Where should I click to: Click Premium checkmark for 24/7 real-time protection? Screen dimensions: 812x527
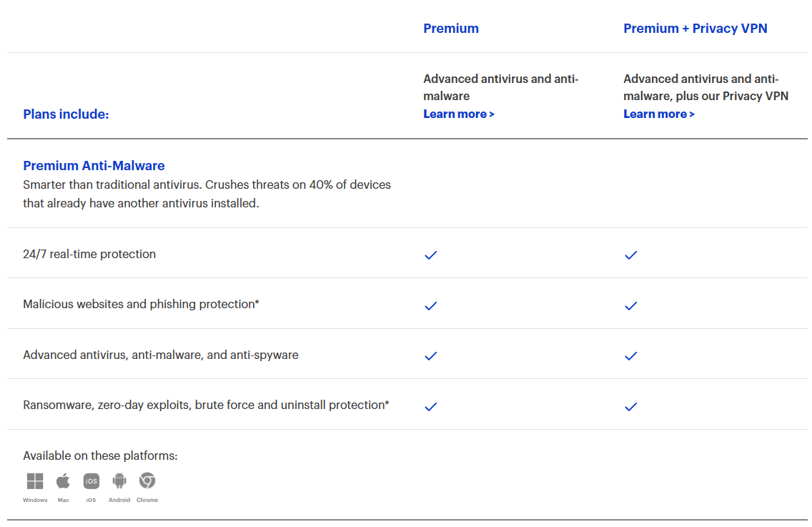(x=430, y=255)
